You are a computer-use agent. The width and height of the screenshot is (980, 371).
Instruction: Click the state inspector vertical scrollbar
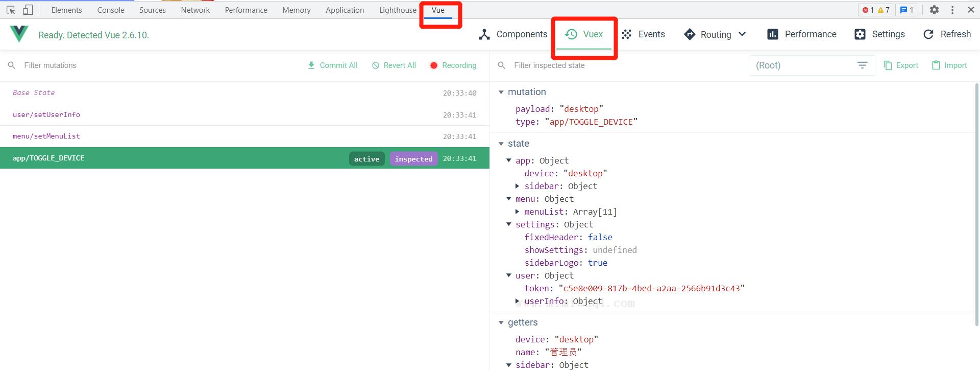click(977, 204)
